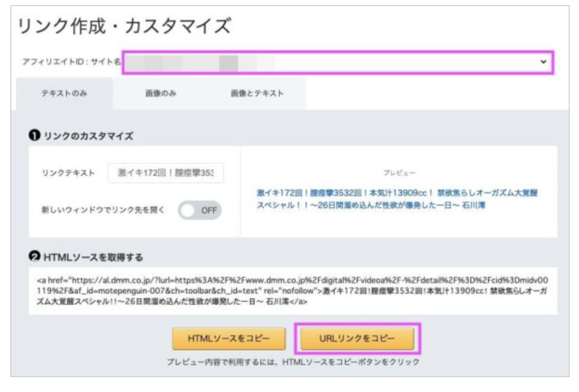Open the 画像とテキスト tab
Viewport: 579px width, 392px height.
click(257, 94)
